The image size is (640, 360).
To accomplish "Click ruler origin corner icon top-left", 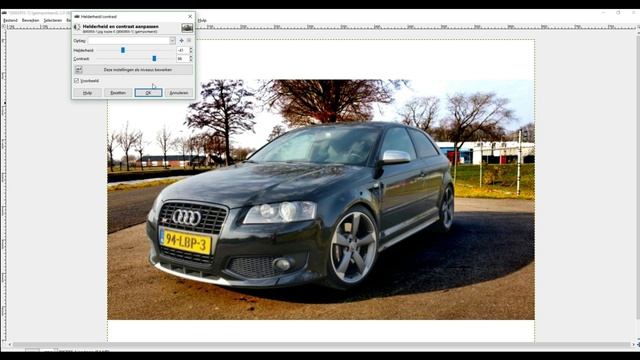I will coord(4,27).
